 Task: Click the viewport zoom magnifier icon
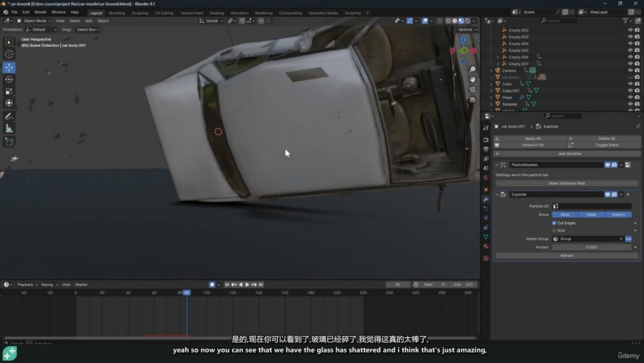pos(473,70)
